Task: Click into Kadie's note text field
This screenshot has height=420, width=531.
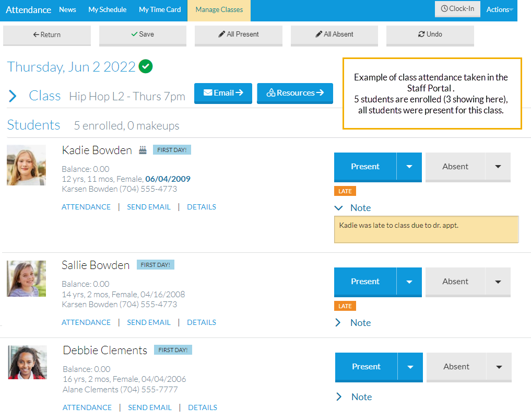Action: pyautogui.click(x=427, y=229)
